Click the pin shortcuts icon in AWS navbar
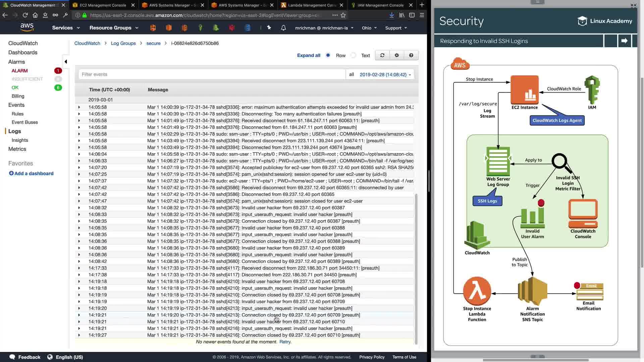The width and height of the screenshot is (644, 362). pos(269,28)
